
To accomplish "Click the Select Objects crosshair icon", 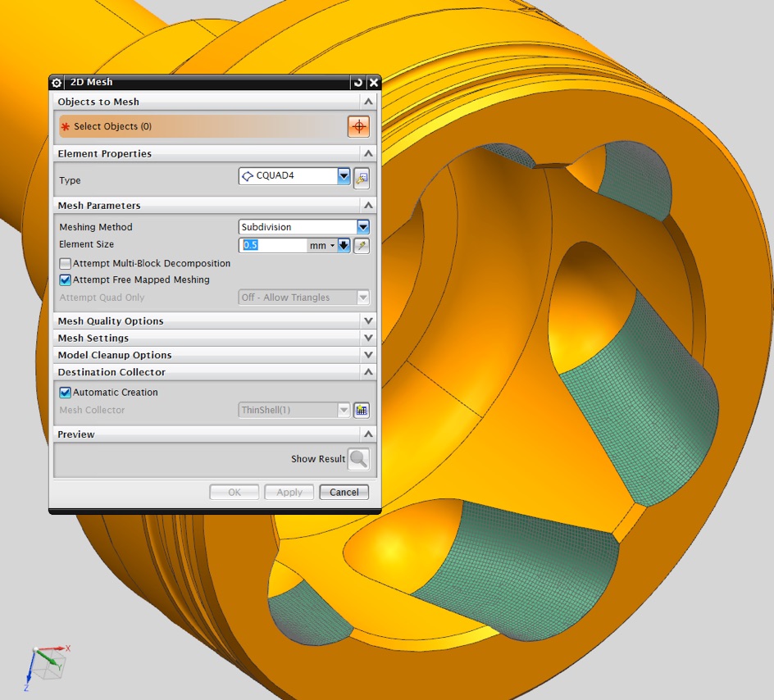I will coord(359,127).
